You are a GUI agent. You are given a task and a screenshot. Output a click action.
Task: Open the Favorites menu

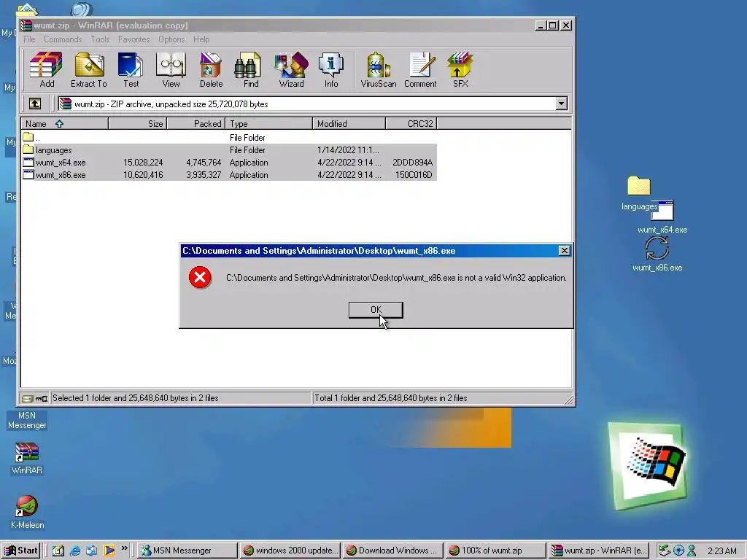click(x=134, y=39)
